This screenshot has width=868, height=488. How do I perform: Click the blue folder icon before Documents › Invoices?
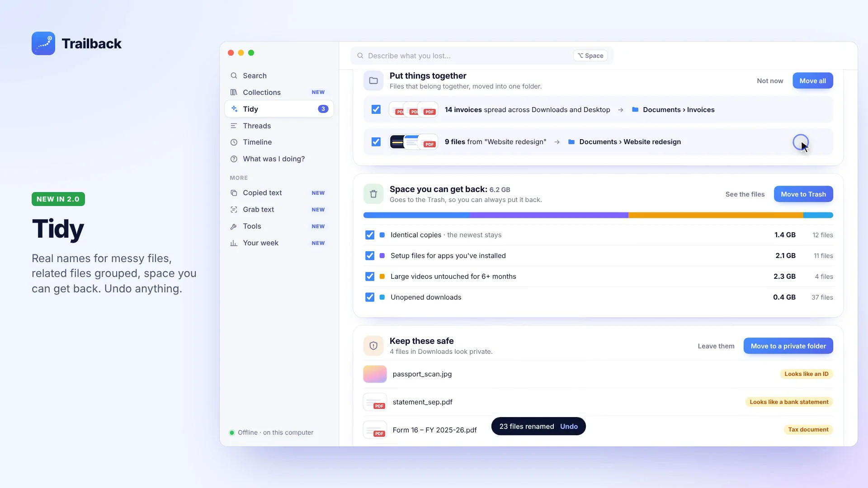[635, 110]
